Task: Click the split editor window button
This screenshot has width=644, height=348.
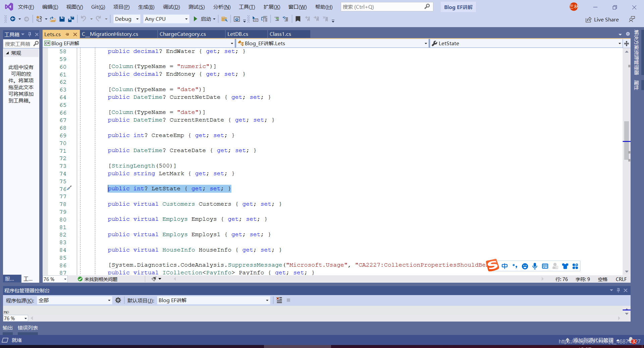Action: coord(627,44)
